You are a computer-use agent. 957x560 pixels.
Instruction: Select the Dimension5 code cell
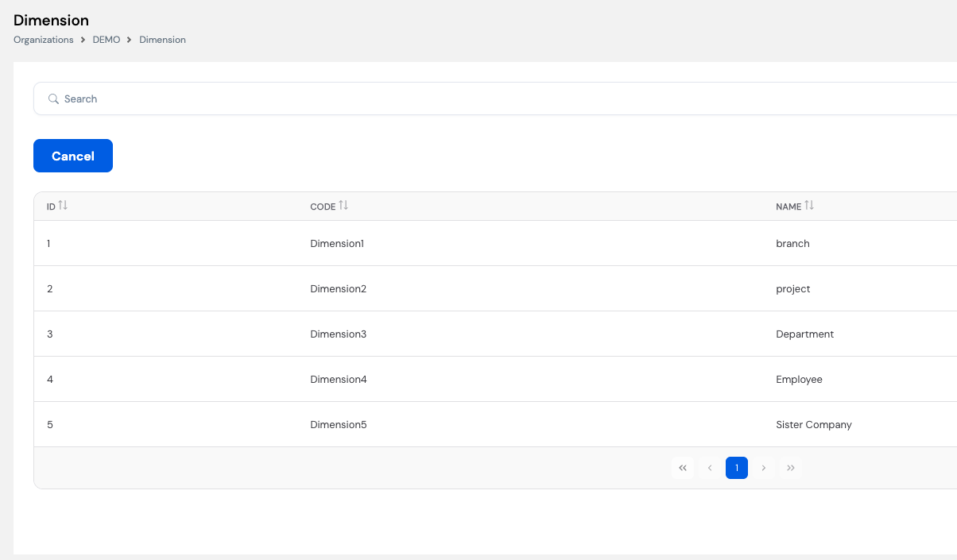(339, 425)
